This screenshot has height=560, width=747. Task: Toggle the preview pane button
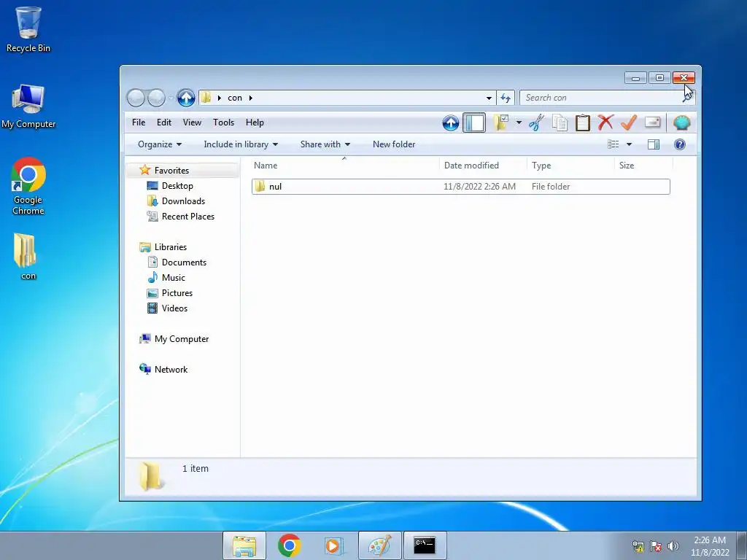click(654, 144)
